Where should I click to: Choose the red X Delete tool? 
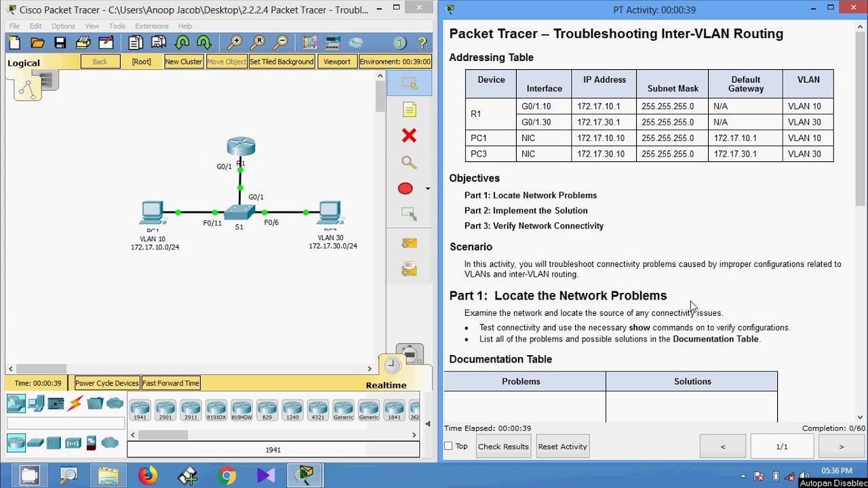click(409, 136)
